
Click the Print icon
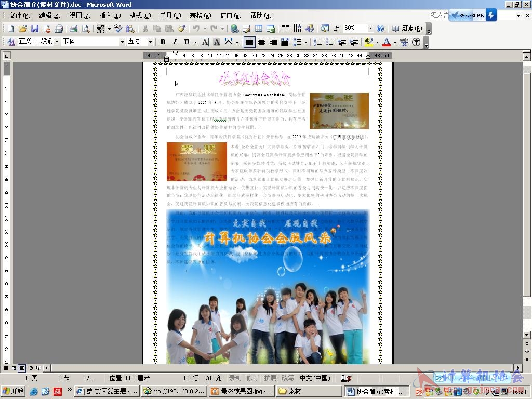pyautogui.click(x=73, y=29)
